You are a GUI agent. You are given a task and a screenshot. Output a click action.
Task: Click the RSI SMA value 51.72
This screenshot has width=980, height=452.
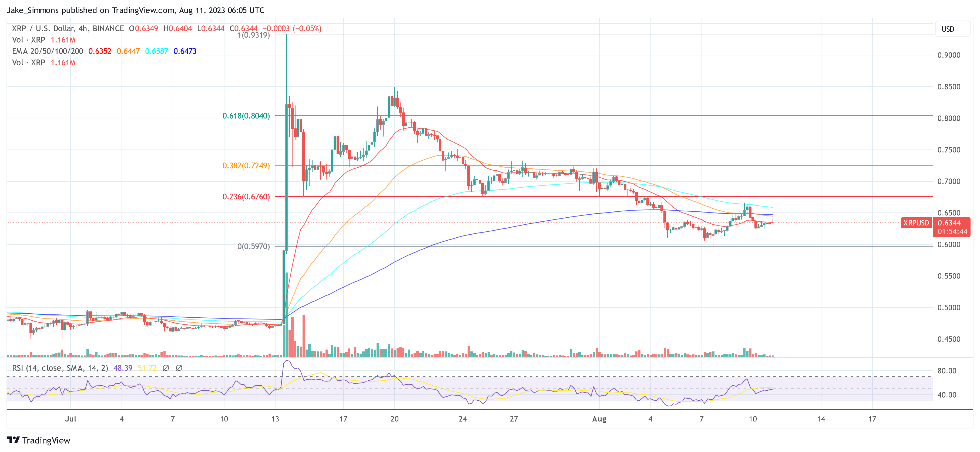coord(147,368)
